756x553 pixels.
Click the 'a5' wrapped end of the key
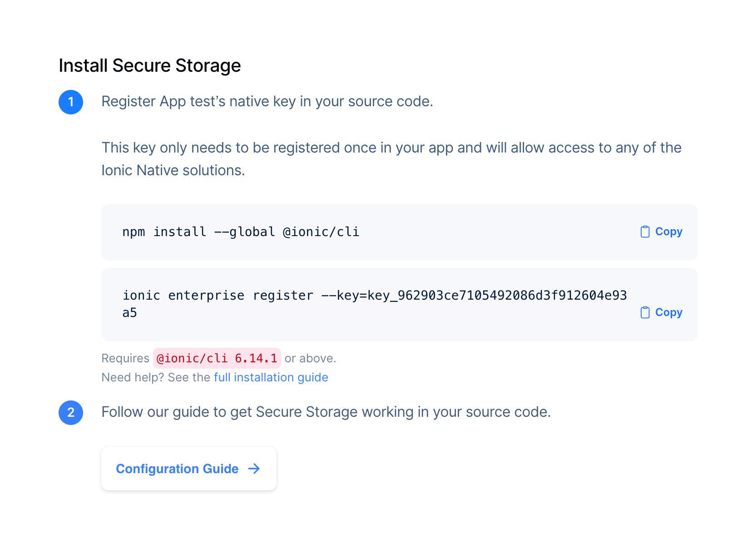pyautogui.click(x=130, y=313)
